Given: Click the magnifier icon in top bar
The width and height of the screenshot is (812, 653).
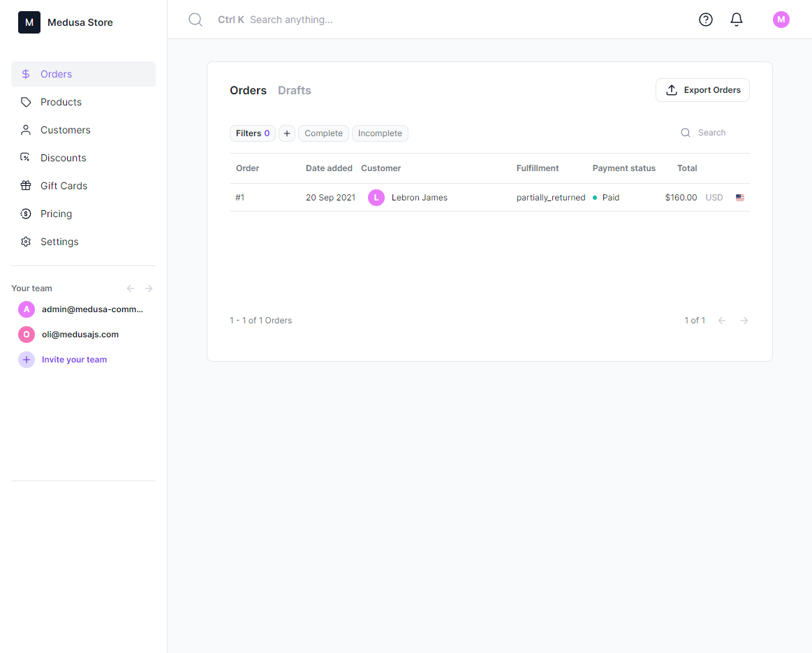Looking at the screenshot, I should coord(195,20).
